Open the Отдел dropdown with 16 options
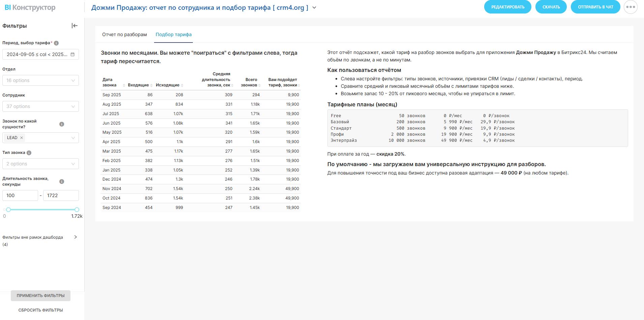Screen dimensions: 644x320 click(40, 80)
